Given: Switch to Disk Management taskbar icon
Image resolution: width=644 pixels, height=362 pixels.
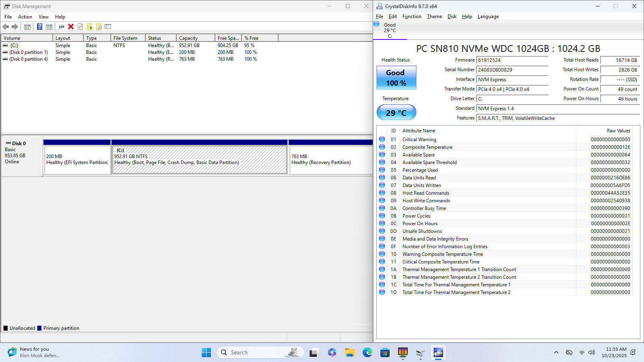Looking at the screenshot, I should click(x=421, y=352).
